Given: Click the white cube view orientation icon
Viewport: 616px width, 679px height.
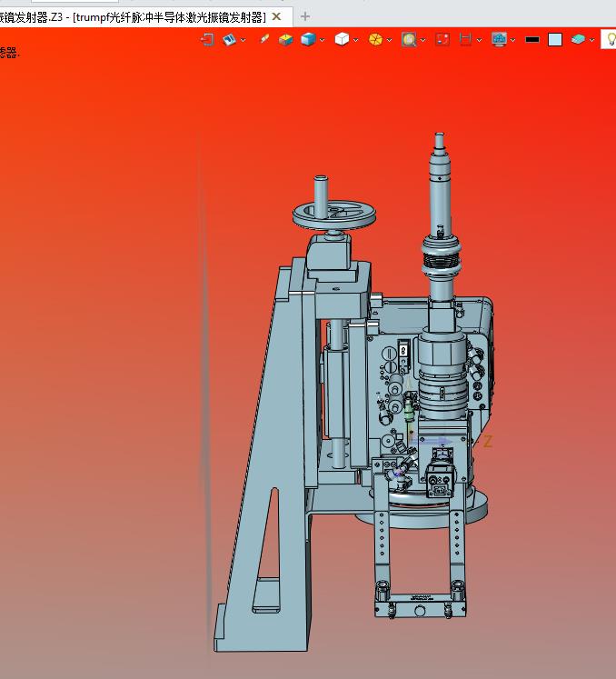Looking at the screenshot, I should [342, 39].
